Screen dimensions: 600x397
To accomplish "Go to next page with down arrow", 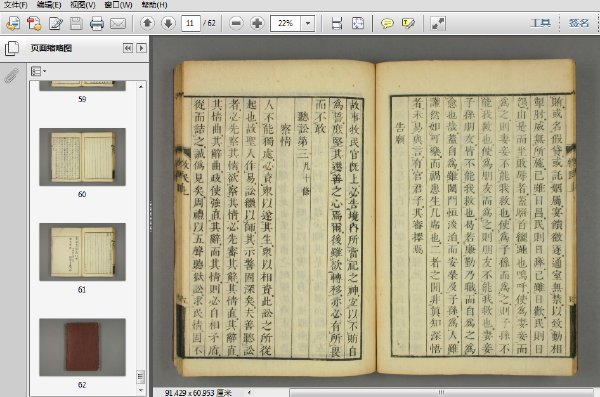I will coord(168,23).
